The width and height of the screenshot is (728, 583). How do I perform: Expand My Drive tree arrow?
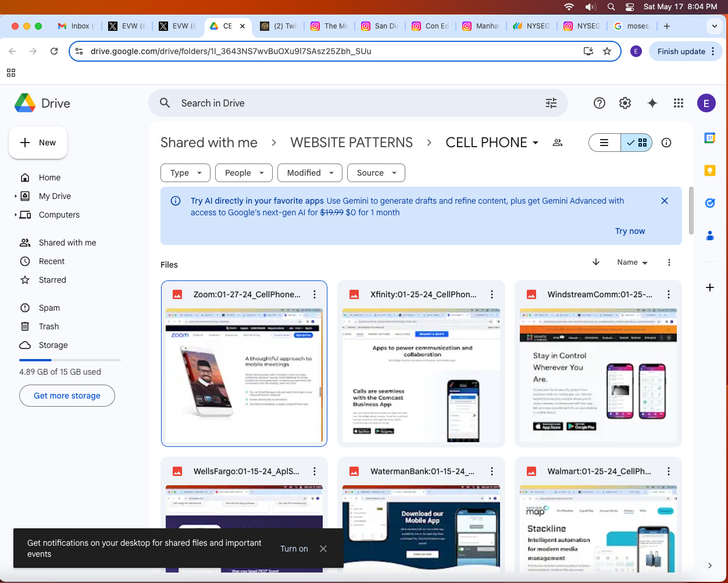pyautogui.click(x=16, y=197)
